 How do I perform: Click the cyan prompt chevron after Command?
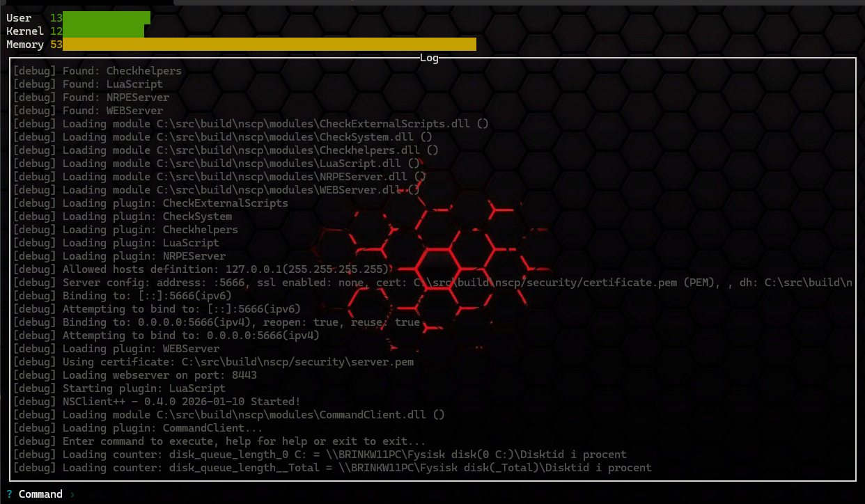pos(72,494)
